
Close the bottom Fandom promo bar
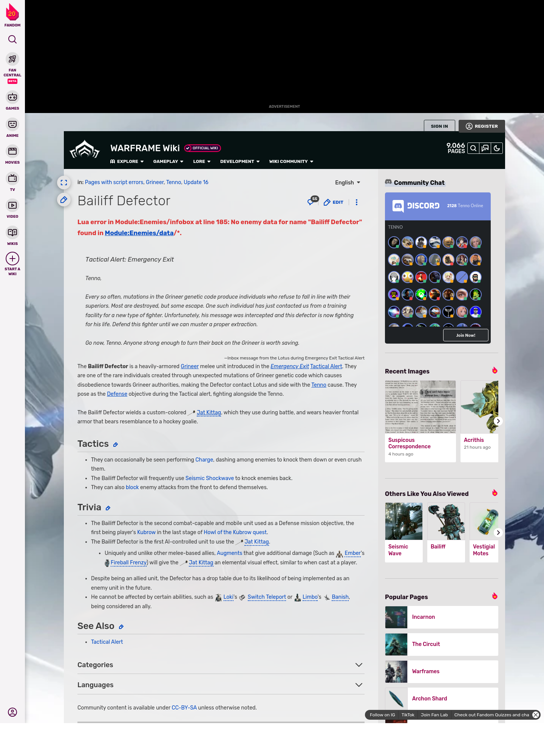[536, 715]
